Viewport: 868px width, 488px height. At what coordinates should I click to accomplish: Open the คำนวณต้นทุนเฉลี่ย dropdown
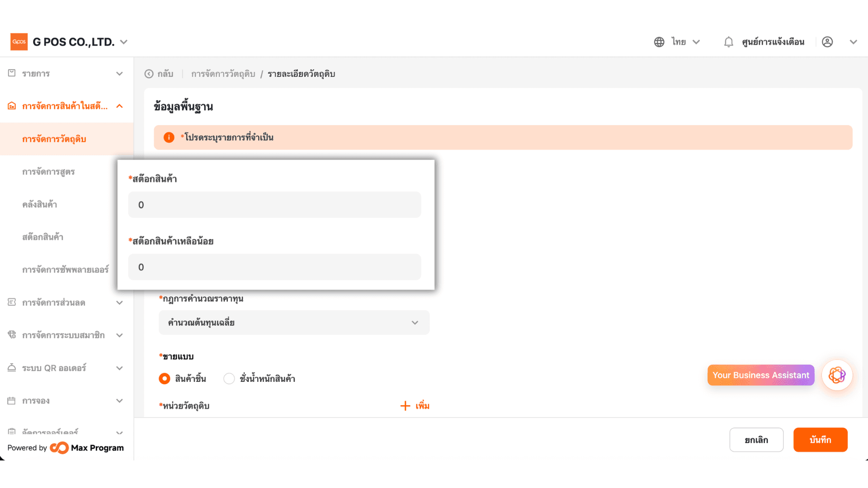click(294, 323)
